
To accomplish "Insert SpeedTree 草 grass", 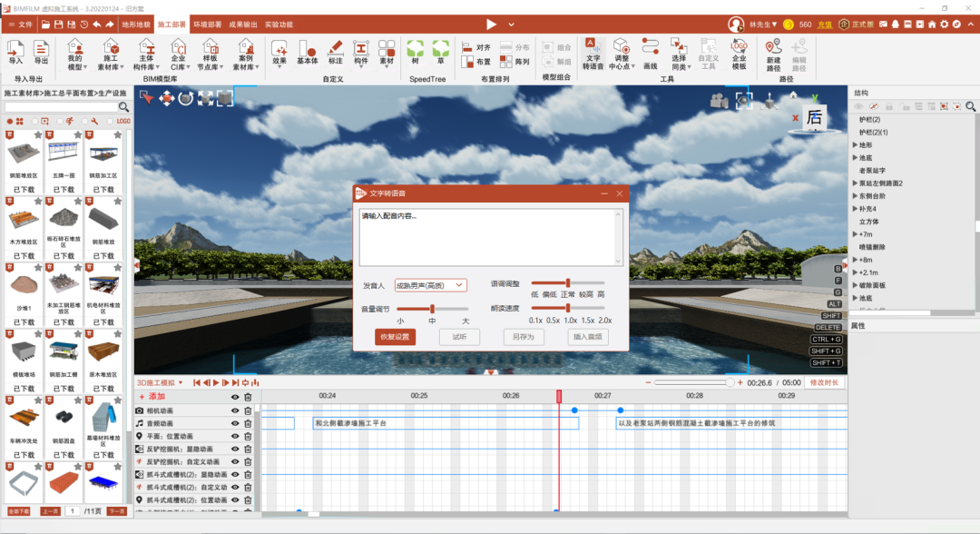I will pos(441,53).
